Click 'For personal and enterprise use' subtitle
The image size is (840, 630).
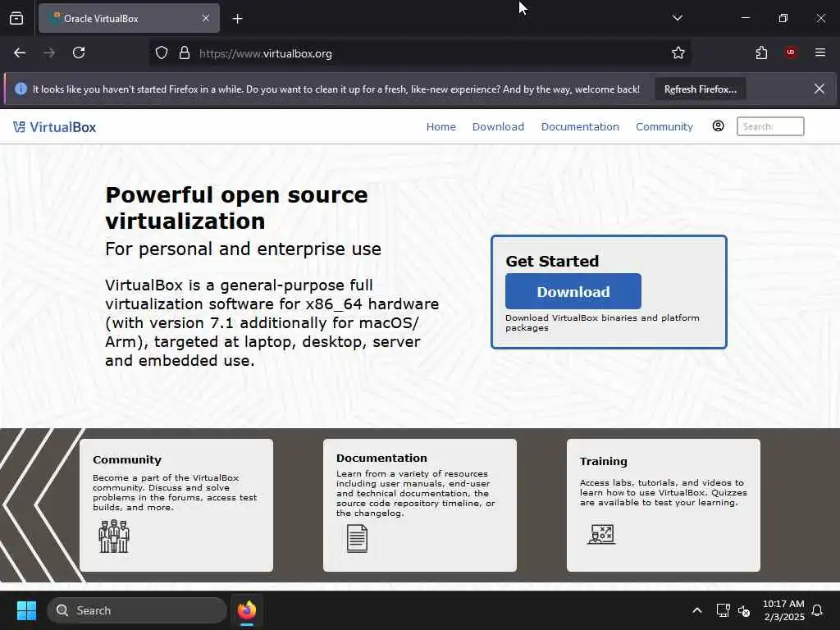point(243,249)
